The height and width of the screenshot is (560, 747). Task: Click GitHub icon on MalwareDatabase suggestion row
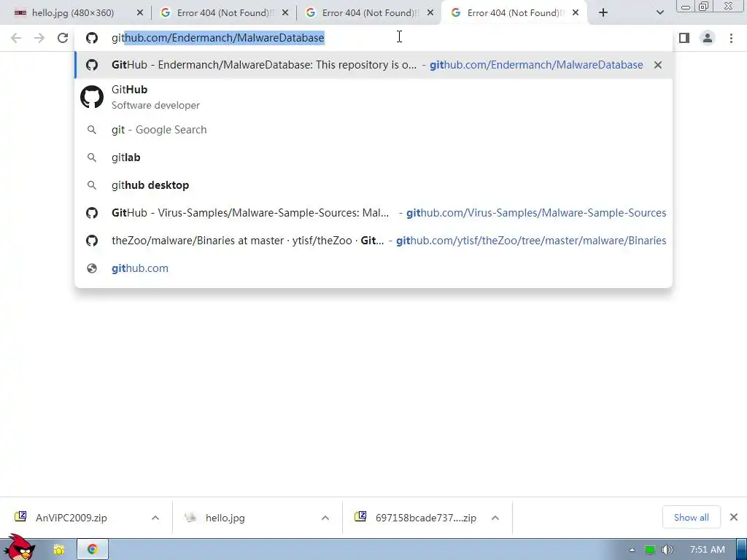[92, 65]
